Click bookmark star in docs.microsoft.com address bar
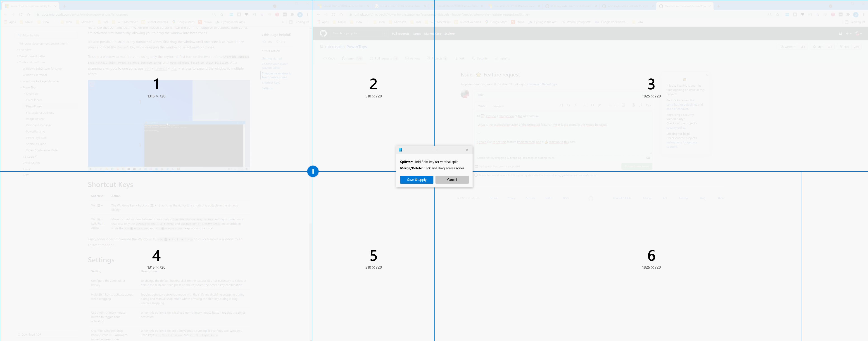Image resolution: width=868 pixels, height=341 pixels. (x=221, y=14)
